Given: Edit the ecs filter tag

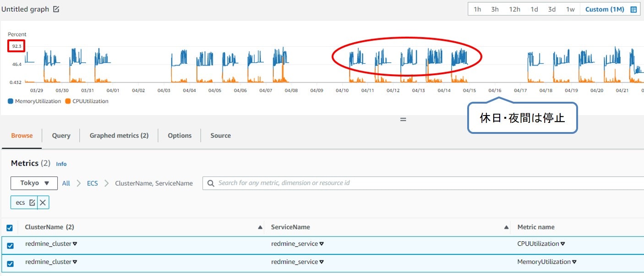Looking at the screenshot, I should 32,202.
